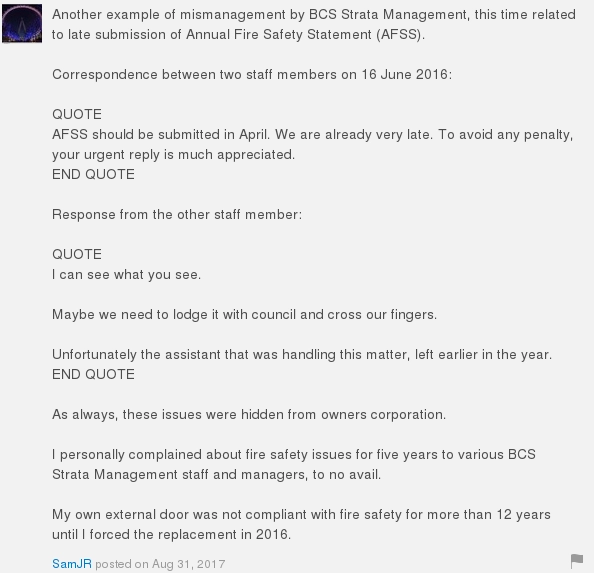Viewport: 594px width, 573px height.
Task: Click 'My own external door was not compliant' line
Action: [301, 515]
